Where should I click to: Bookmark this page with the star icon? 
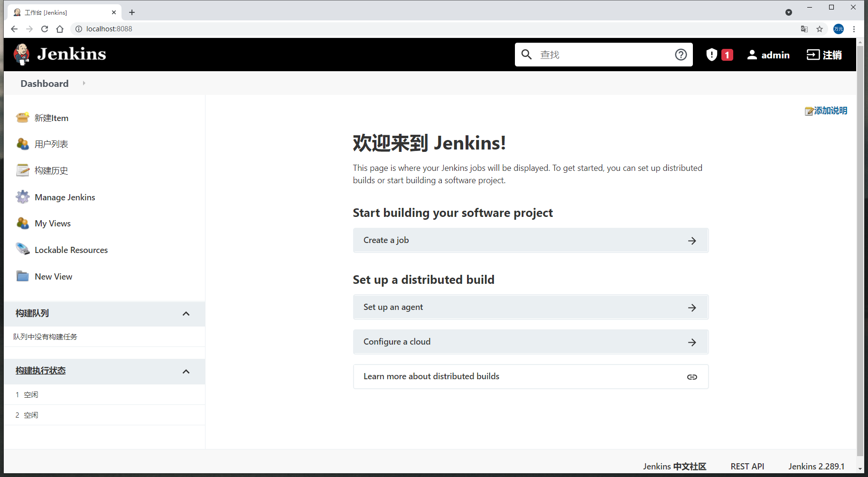820,29
